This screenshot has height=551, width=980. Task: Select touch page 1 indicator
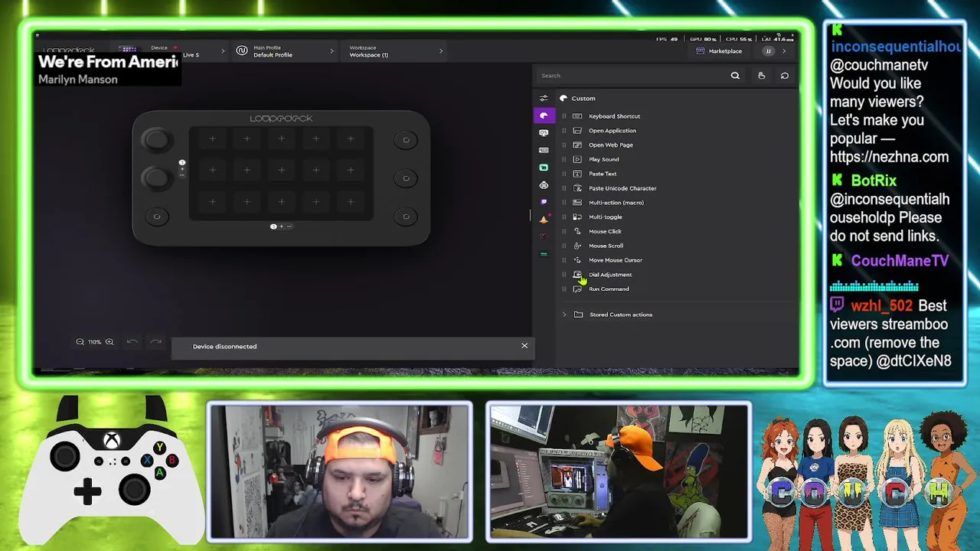click(273, 227)
